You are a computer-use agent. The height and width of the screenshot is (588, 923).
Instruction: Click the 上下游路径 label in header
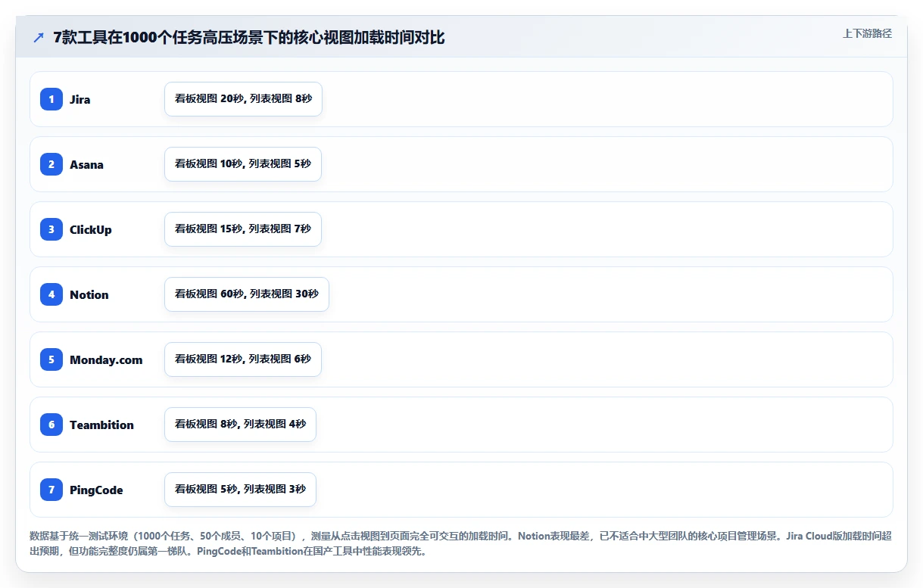click(x=867, y=33)
